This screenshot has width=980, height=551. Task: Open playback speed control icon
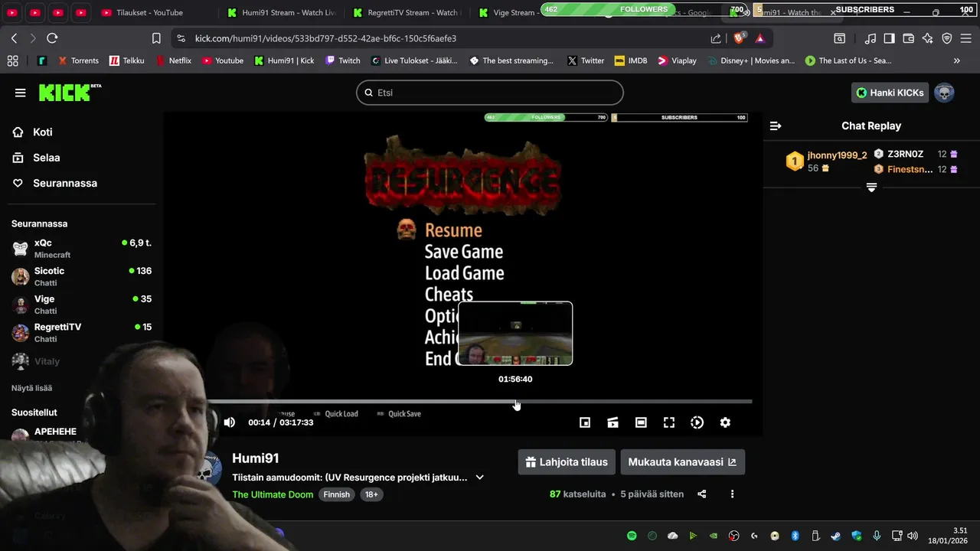[x=697, y=422]
